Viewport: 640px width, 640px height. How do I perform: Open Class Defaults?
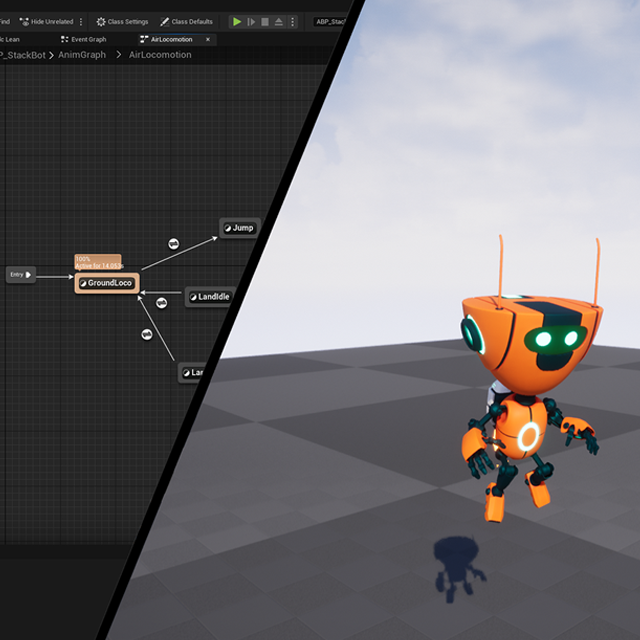click(x=186, y=21)
